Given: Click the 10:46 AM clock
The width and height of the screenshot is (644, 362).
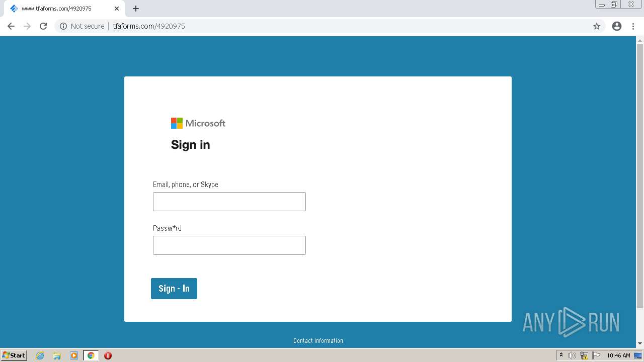Looking at the screenshot, I should pos(618,355).
